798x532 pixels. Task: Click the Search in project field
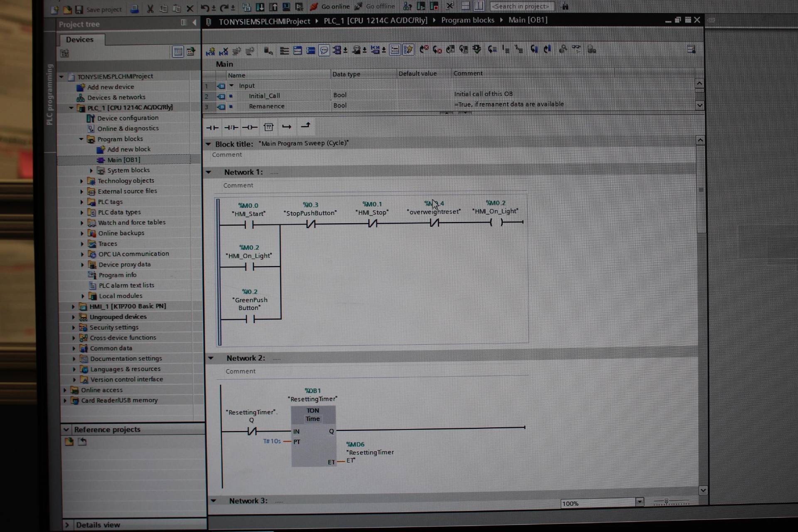522,6
